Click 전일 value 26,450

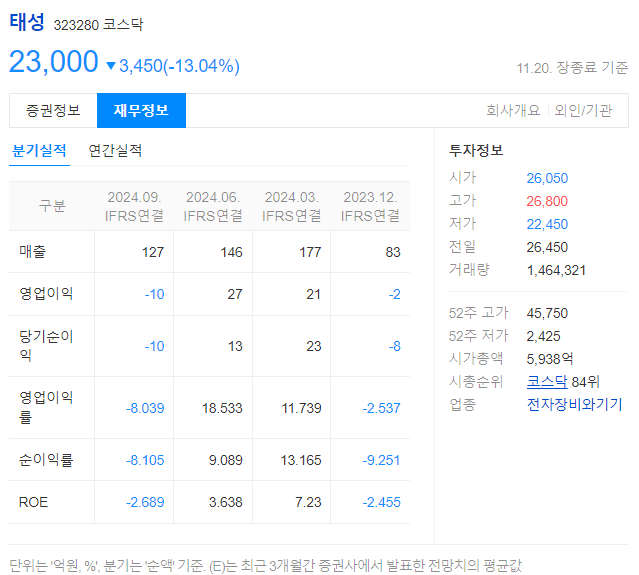coord(547,247)
